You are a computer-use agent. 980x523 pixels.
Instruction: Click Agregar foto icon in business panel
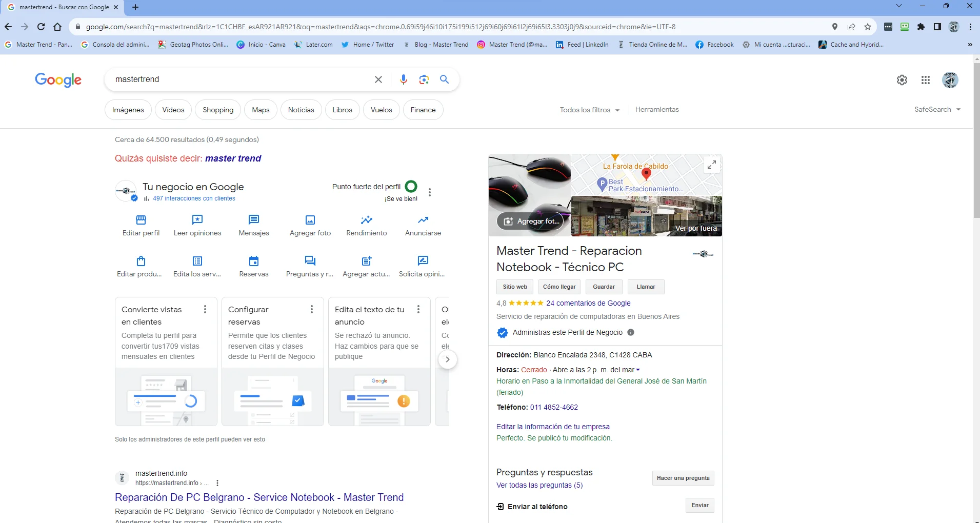310,220
